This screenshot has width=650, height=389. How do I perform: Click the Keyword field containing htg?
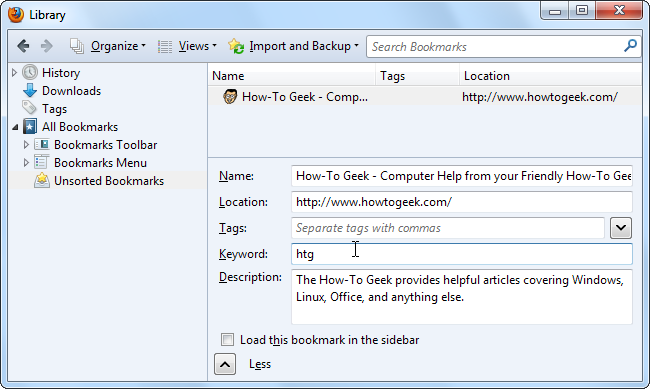(462, 254)
